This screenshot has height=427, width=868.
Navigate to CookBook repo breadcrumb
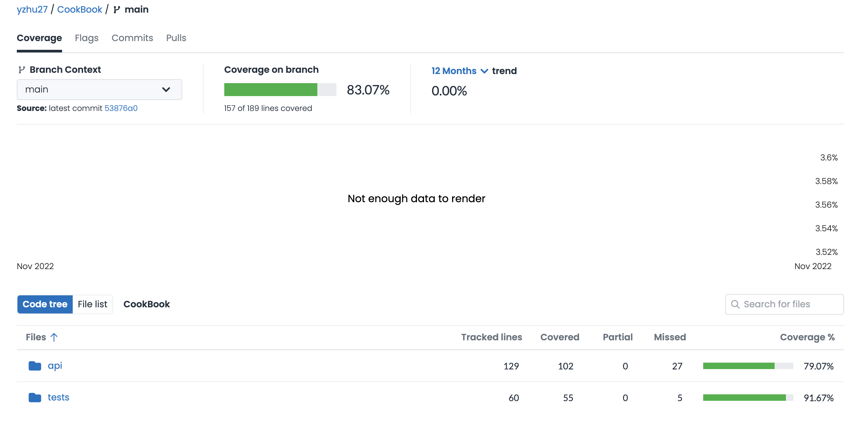tap(79, 9)
